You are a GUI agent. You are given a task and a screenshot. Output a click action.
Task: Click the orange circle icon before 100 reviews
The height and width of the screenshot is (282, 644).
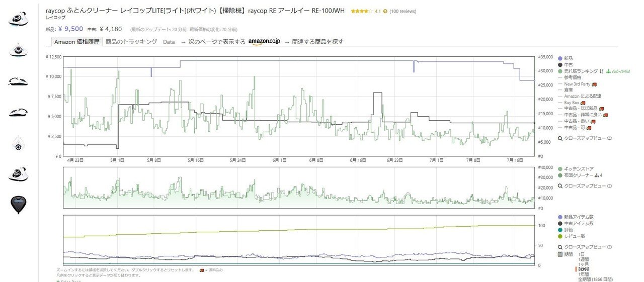(x=385, y=11)
